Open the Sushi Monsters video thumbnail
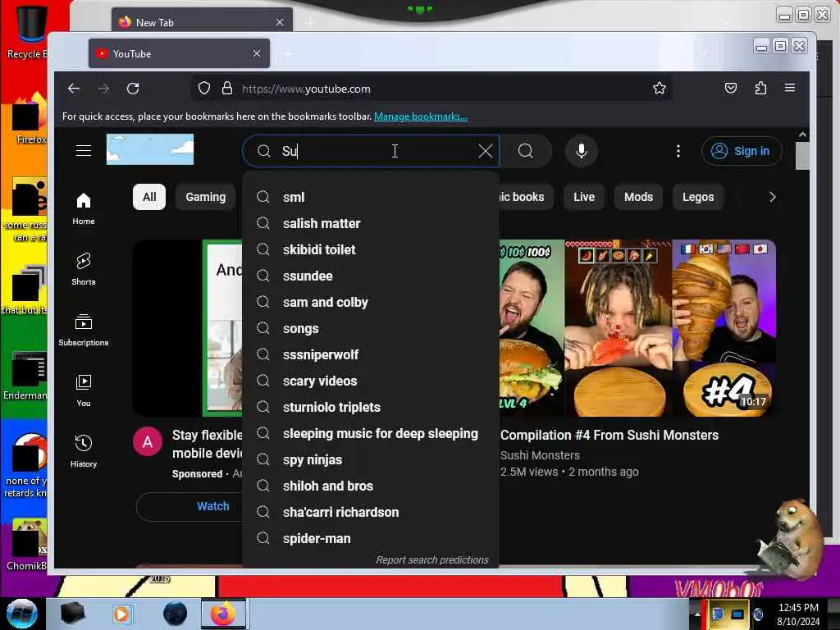Viewport: 840px width, 630px height. tap(637, 328)
